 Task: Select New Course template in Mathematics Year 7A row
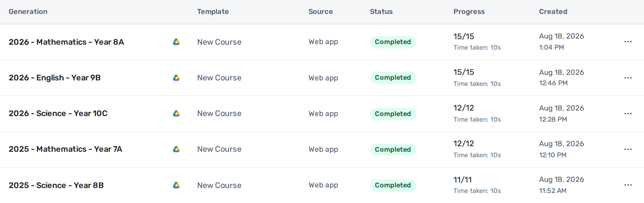(219, 149)
